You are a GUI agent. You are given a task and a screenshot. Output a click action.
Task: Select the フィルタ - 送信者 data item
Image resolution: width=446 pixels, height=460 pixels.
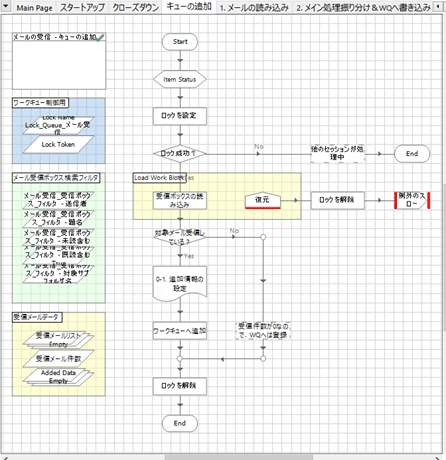[58, 200]
